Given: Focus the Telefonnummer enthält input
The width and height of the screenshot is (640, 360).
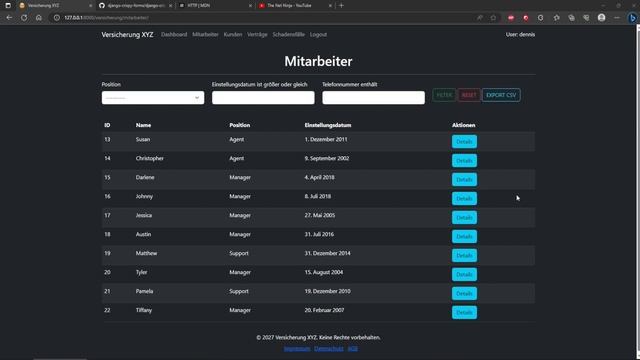Looking at the screenshot, I should click(x=373, y=98).
